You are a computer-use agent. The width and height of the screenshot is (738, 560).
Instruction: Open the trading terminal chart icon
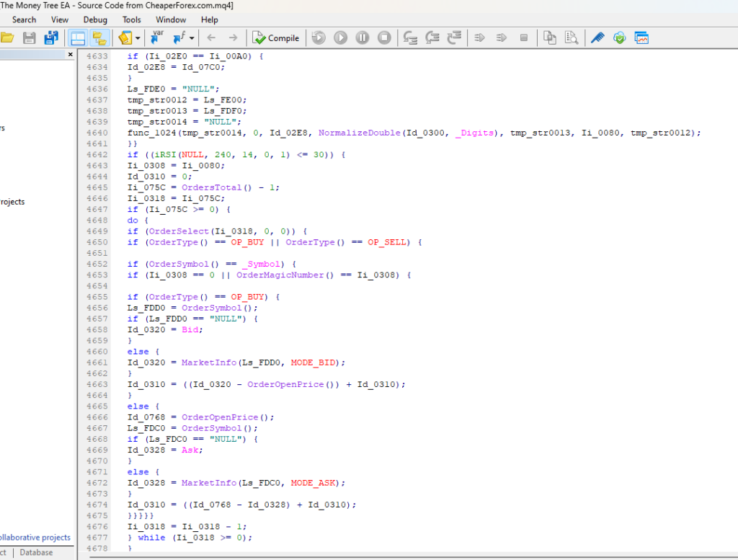(x=641, y=37)
